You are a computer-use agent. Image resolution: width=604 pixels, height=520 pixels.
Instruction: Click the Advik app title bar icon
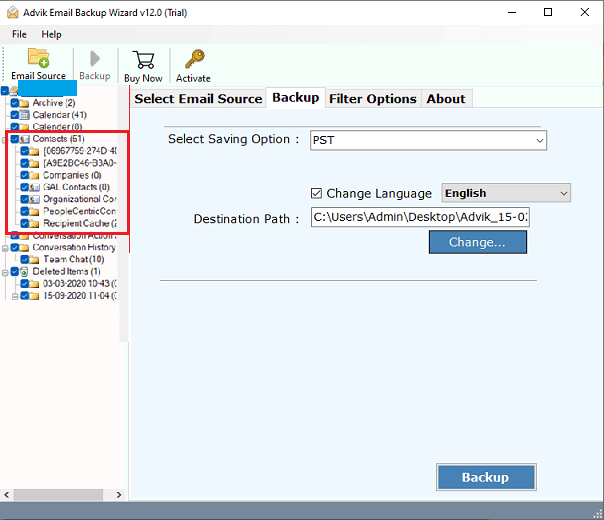point(12,12)
